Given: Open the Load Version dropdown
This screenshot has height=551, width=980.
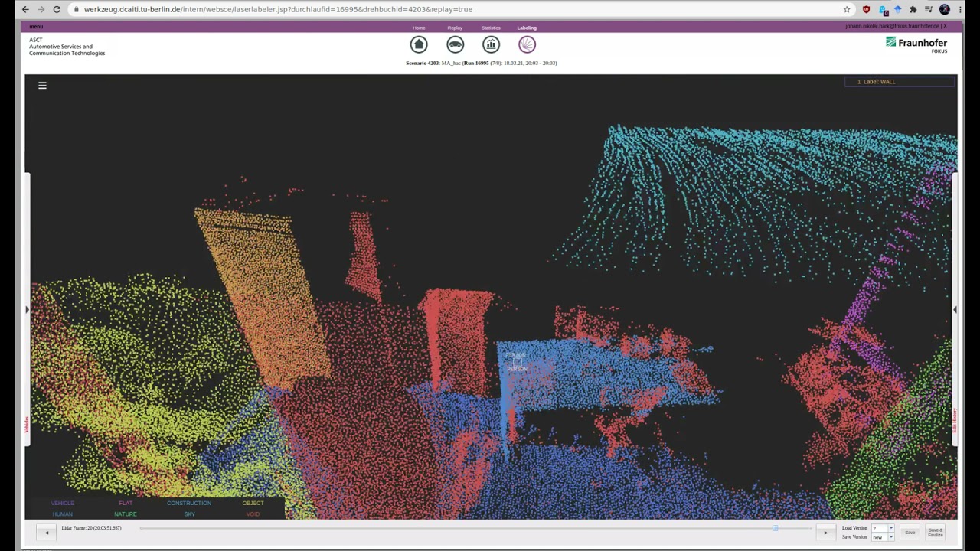Looking at the screenshot, I should click(x=883, y=528).
